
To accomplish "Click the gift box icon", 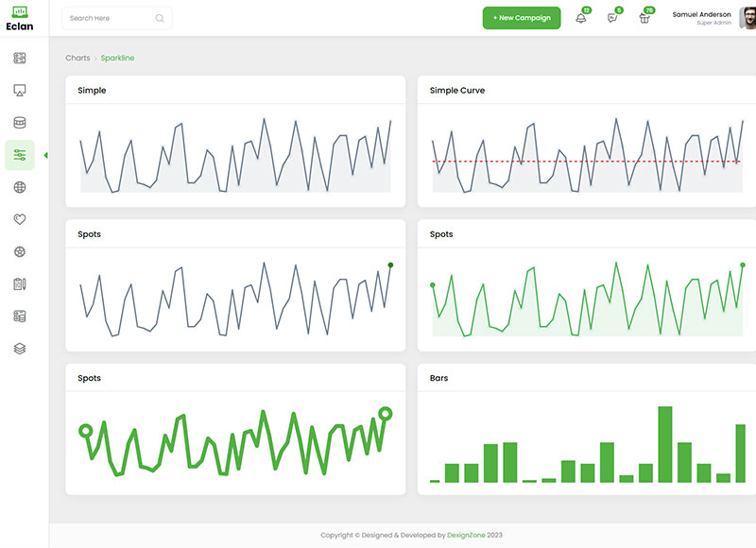I will coord(644,18).
